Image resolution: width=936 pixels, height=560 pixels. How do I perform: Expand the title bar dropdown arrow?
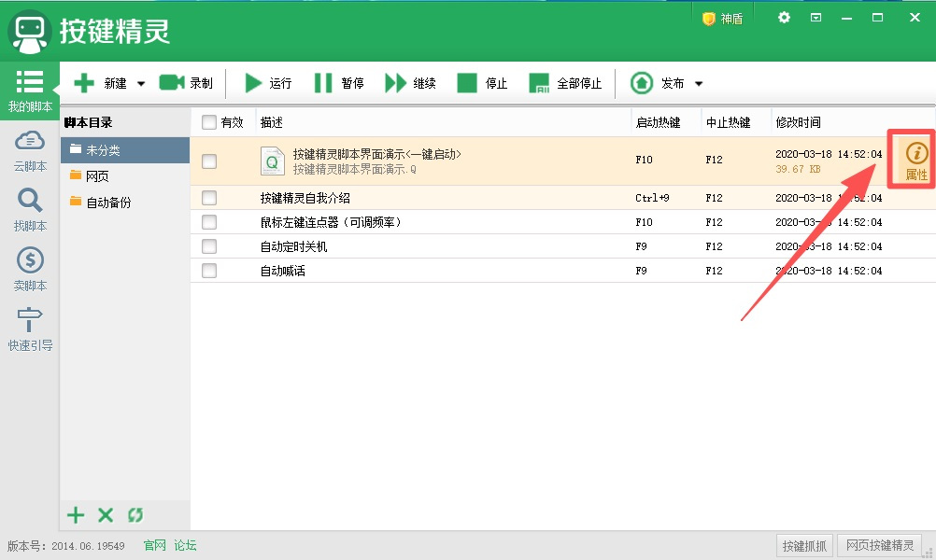815,17
